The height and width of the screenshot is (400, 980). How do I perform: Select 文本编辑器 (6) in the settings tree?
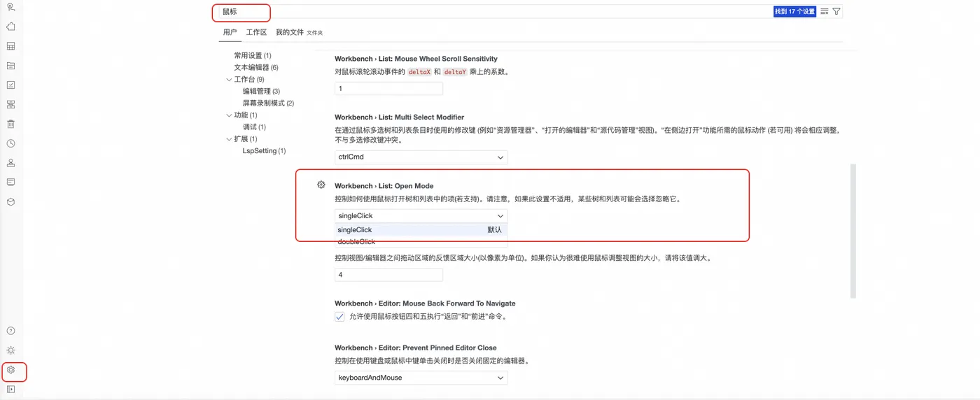pos(256,67)
